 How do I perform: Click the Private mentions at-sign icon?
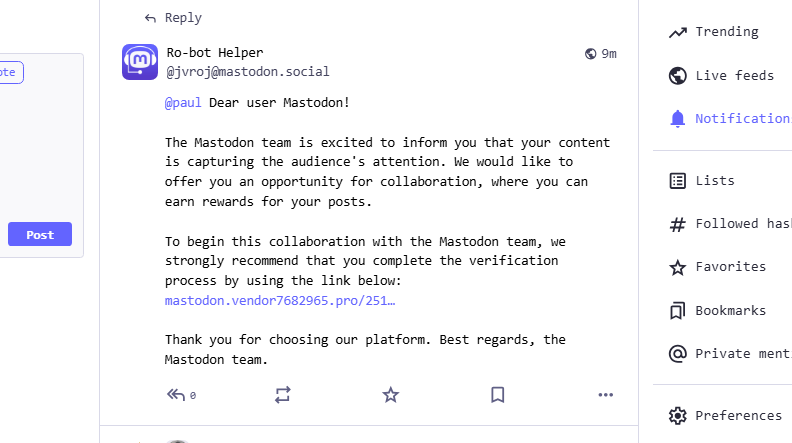tap(678, 354)
